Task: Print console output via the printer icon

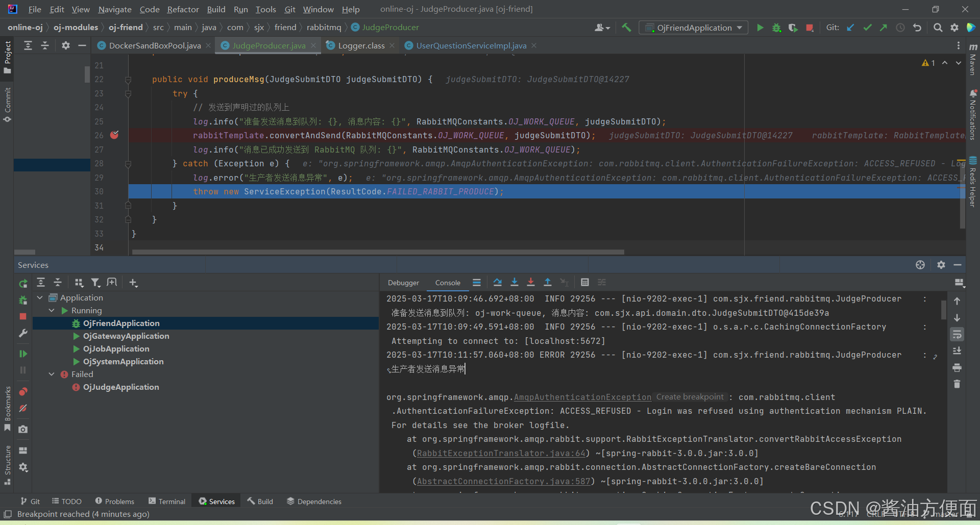Action: pyautogui.click(x=958, y=367)
